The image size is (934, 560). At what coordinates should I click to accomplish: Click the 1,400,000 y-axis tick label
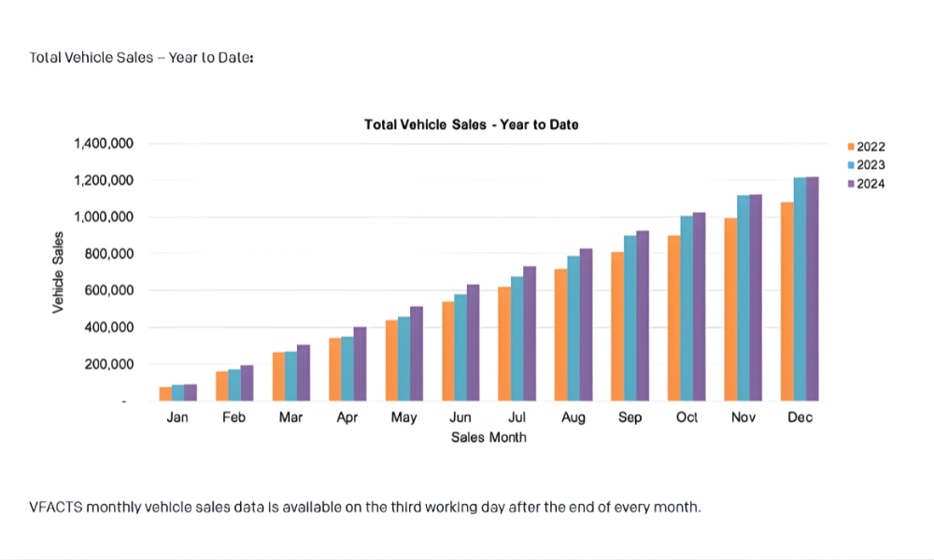click(x=104, y=144)
